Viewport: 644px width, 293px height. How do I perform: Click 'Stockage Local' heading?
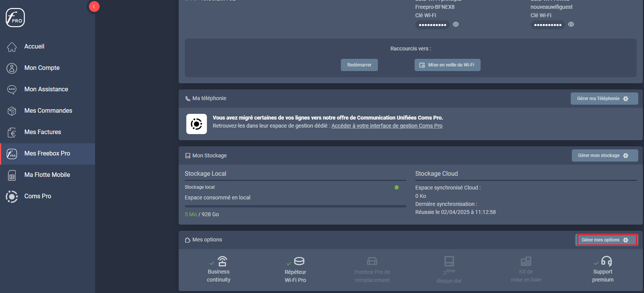pyautogui.click(x=205, y=173)
